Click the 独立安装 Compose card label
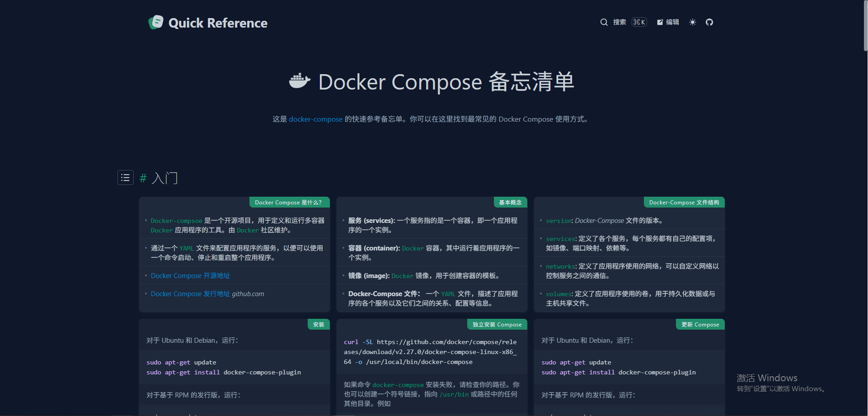 pos(497,325)
